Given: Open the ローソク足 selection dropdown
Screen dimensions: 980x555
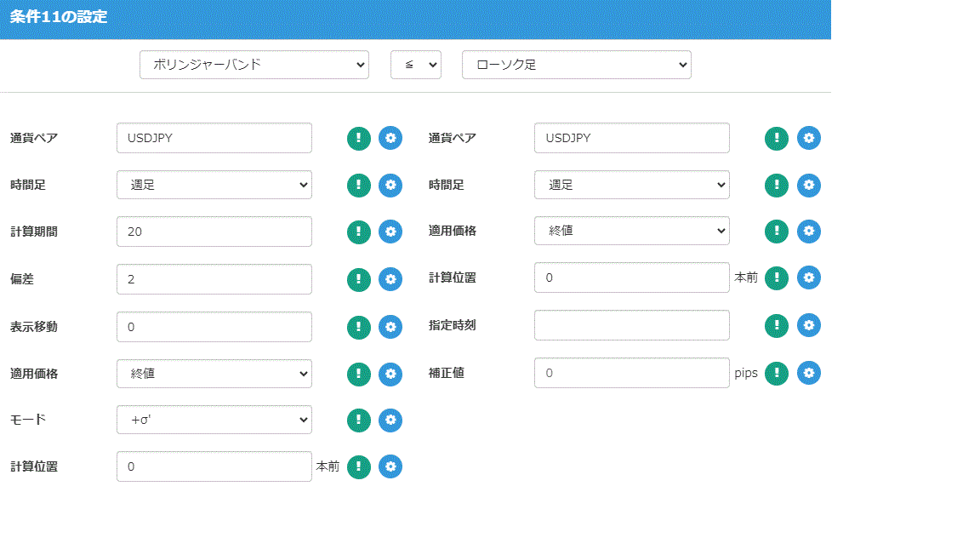Looking at the screenshot, I should (576, 64).
